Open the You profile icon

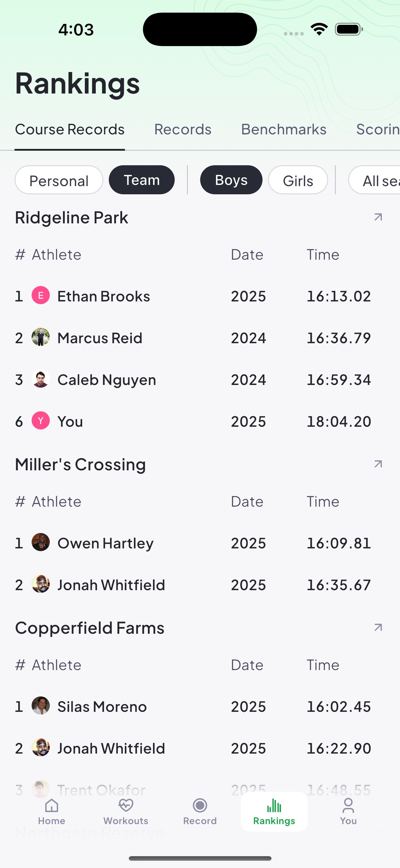pos(348,806)
